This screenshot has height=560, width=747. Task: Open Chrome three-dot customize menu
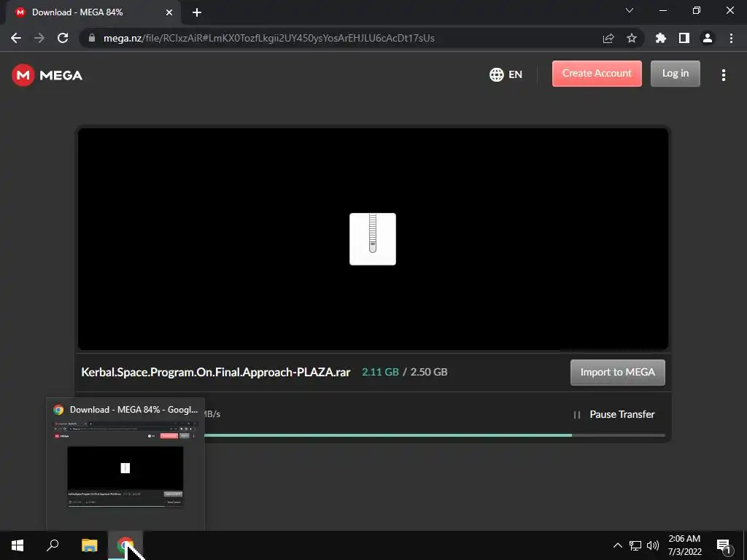tap(731, 38)
